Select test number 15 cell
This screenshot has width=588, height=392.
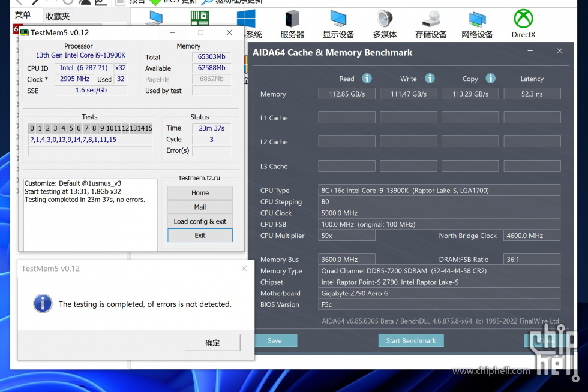tap(149, 128)
